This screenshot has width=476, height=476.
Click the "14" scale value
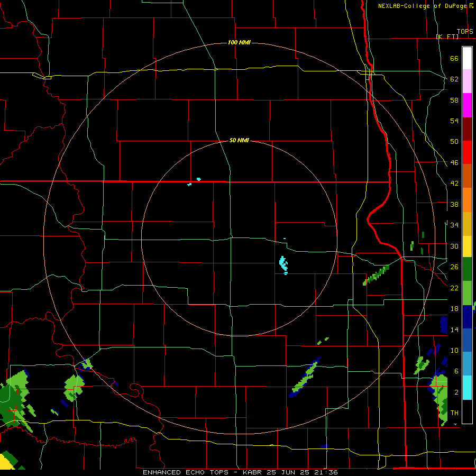tap(454, 329)
